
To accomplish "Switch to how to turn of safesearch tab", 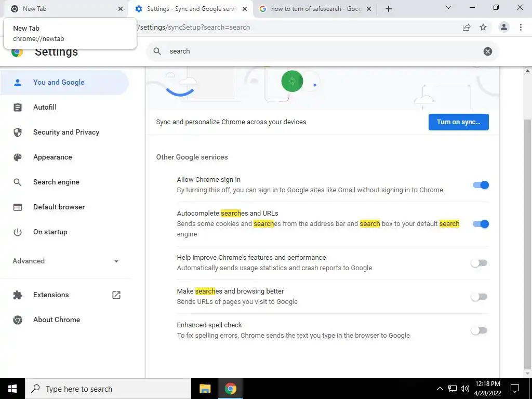I will 316,9.
